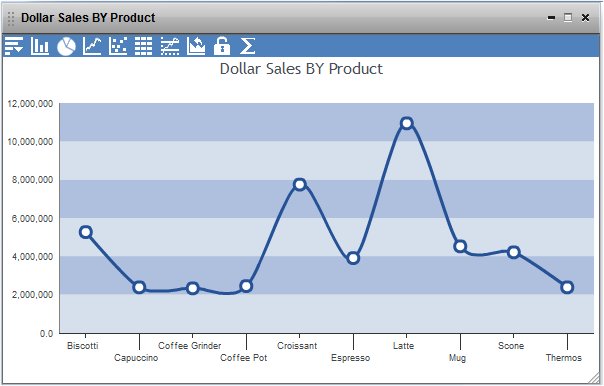
Task: Maximize the Dollar Sales window
Action: 568,17
